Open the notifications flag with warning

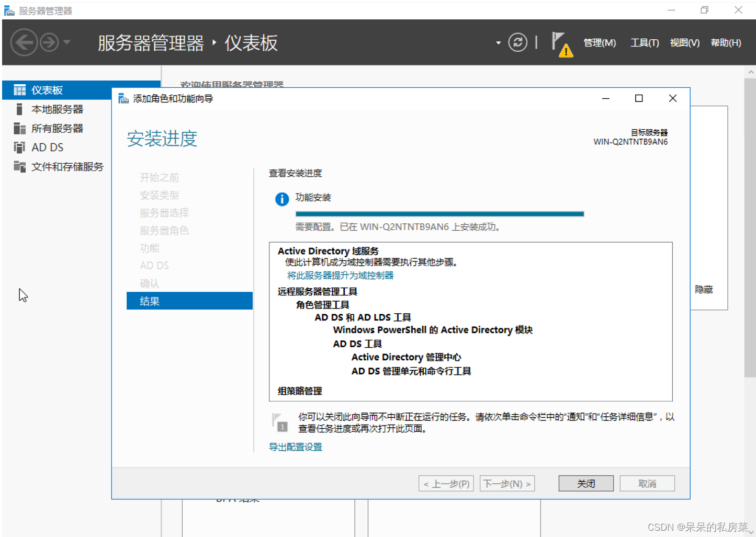[x=562, y=44]
